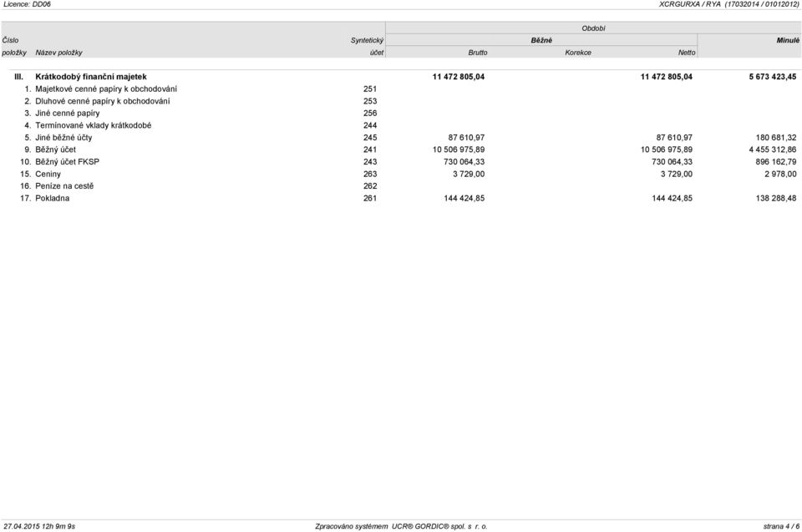Select the 'Pokladna' row name
This screenshot has height=532, width=802.
click(52, 198)
